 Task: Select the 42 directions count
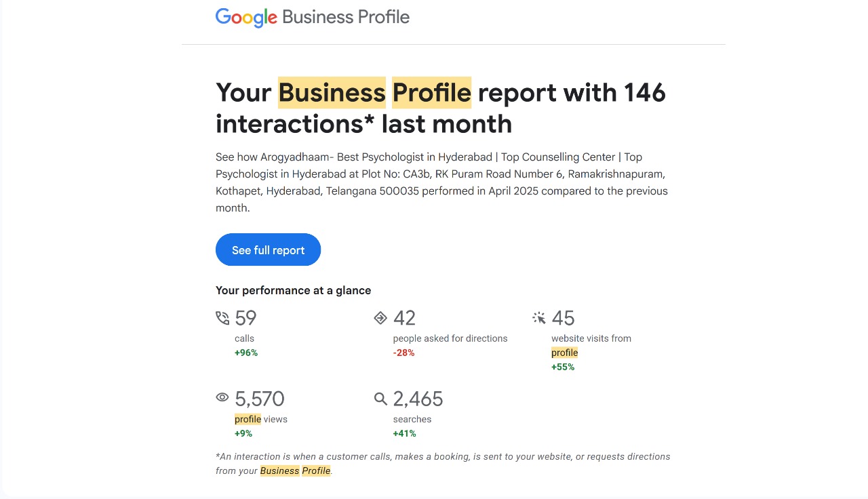pos(404,318)
